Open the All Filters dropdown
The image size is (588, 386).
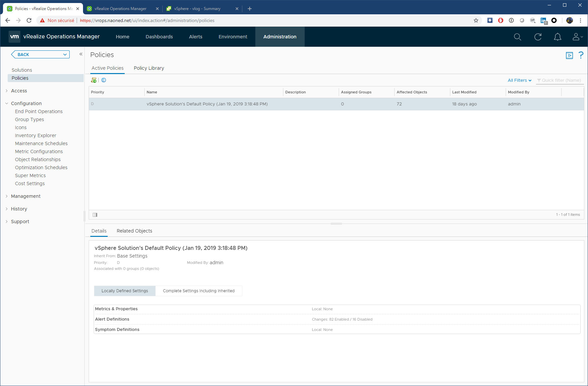tap(519, 80)
